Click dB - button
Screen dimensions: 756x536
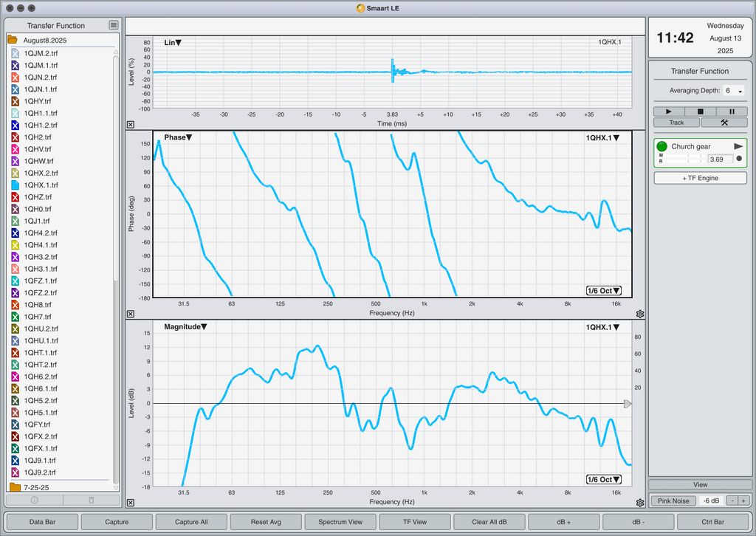[639, 521]
